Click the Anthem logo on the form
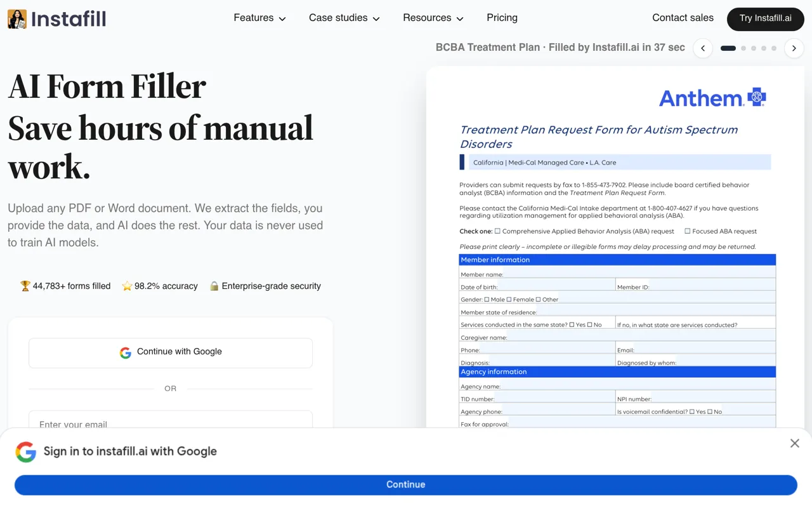The image size is (812, 508). point(712,98)
